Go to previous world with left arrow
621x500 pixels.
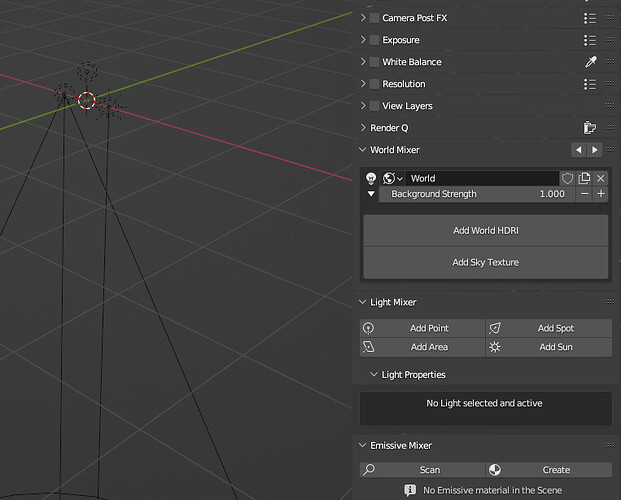pyautogui.click(x=579, y=150)
